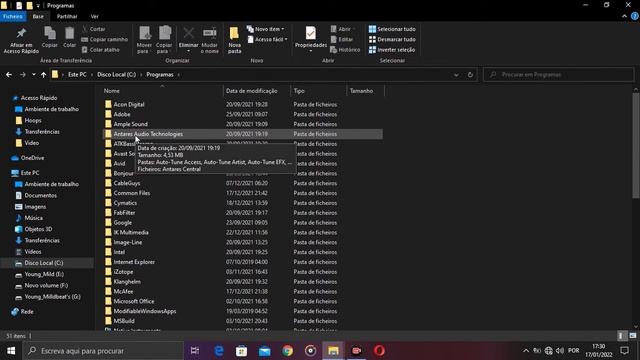
Task: Open the Acesso fácil dropdown
Action: 267,39
